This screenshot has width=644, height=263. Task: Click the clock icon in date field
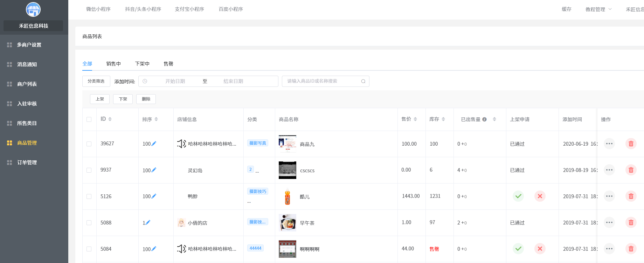click(x=145, y=81)
